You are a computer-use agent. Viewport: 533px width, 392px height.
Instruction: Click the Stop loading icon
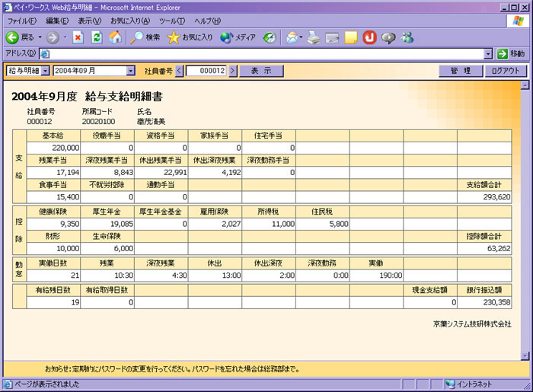coord(78,37)
